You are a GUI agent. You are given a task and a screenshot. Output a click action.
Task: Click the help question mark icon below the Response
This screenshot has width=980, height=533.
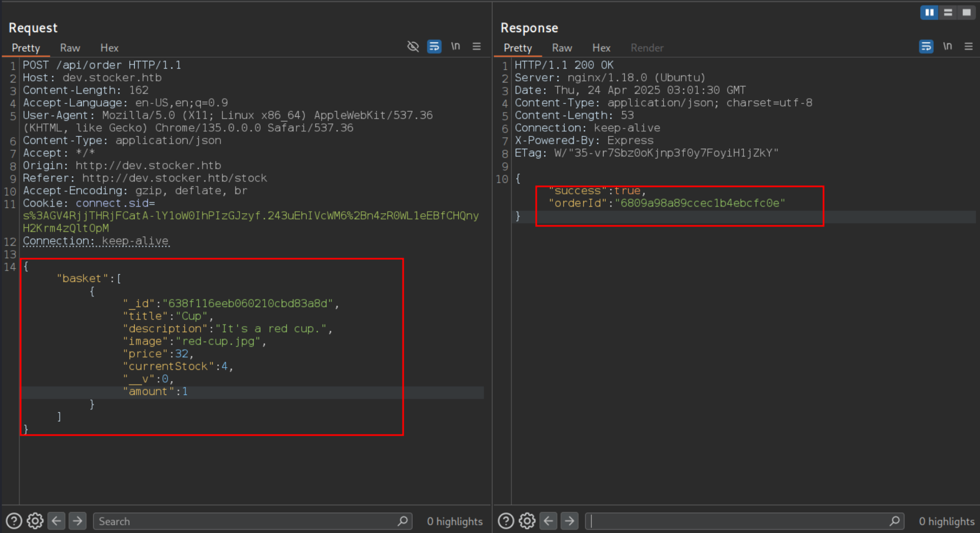(506, 521)
